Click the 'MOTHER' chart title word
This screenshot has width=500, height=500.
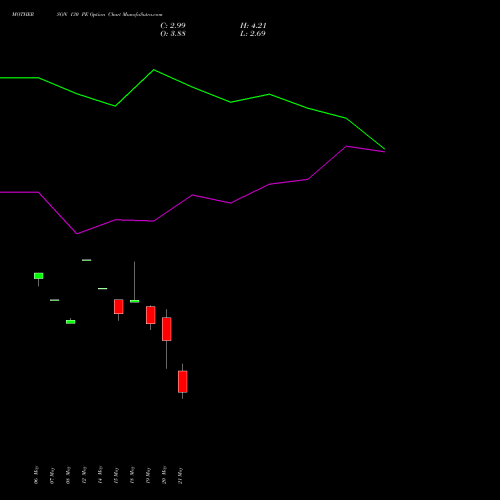(23, 15)
